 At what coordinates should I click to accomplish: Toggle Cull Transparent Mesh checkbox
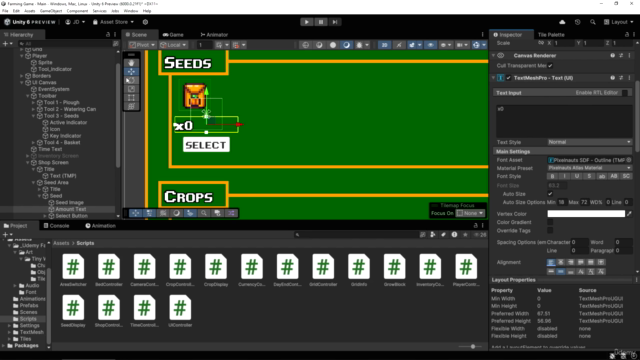tap(550, 66)
